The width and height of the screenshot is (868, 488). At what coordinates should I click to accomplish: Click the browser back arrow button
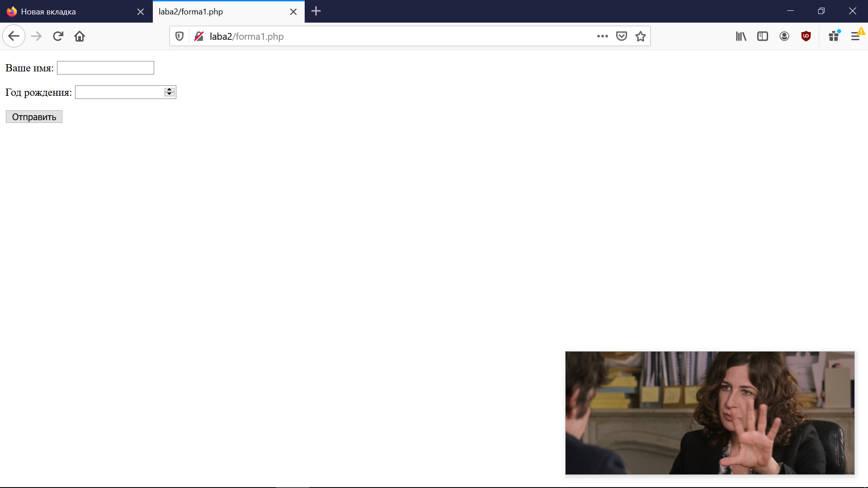(14, 36)
